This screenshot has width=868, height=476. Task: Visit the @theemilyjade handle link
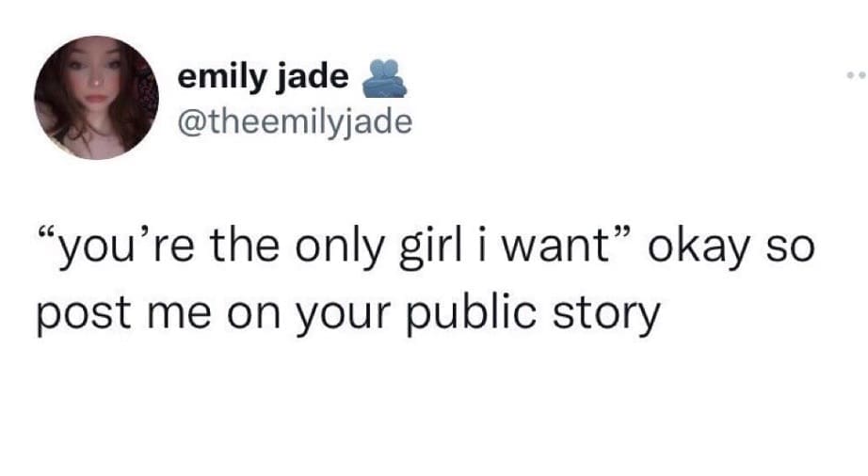[x=295, y=122]
